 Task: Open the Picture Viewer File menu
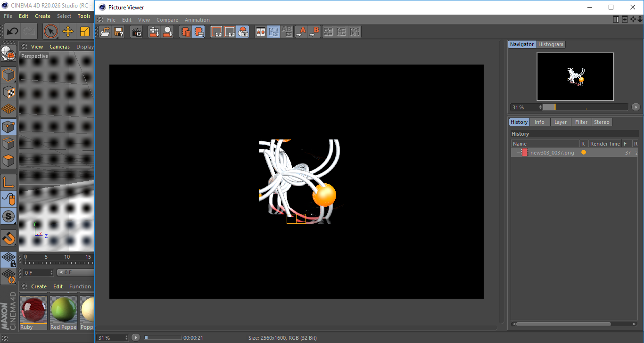tap(111, 20)
